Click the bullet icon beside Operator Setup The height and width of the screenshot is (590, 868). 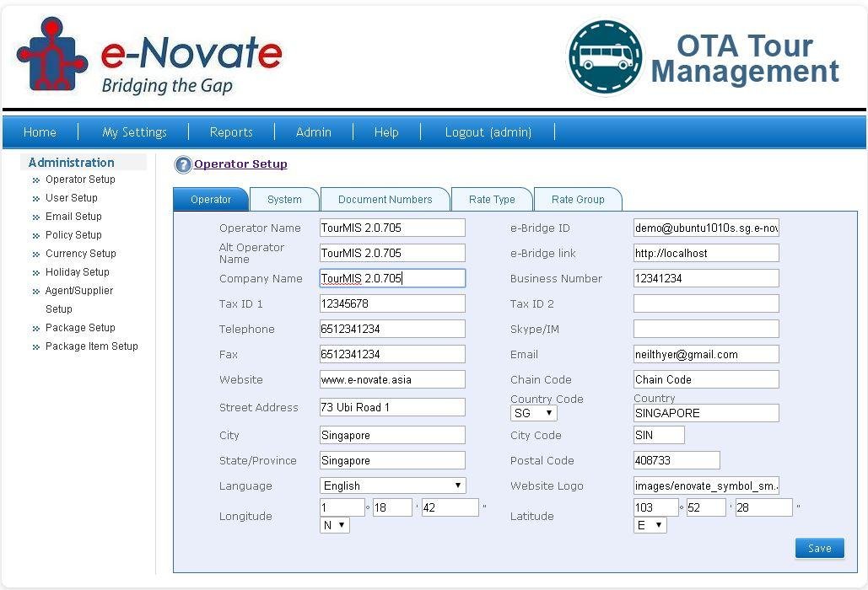[x=36, y=180]
